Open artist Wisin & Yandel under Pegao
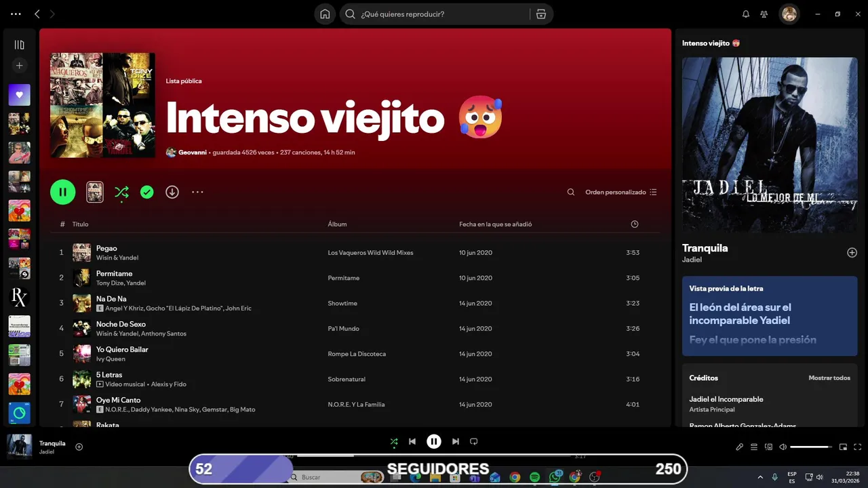 [x=117, y=258]
